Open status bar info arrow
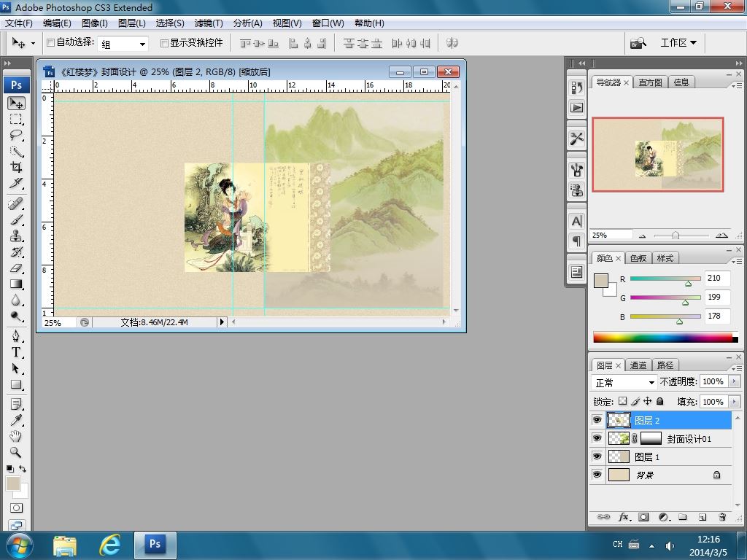The width and height of the screenshot is (747, 560). (222, 322)
